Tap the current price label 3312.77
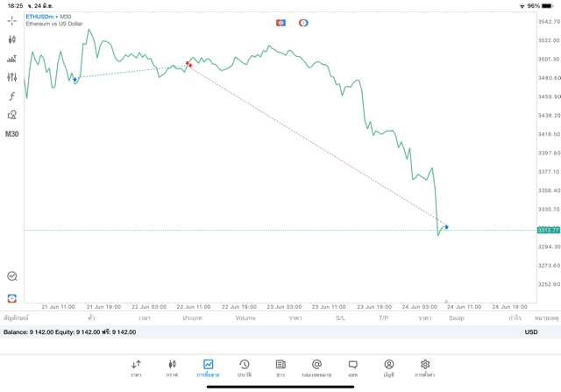Viewport: 561px width, 392px height. (549, 230)
